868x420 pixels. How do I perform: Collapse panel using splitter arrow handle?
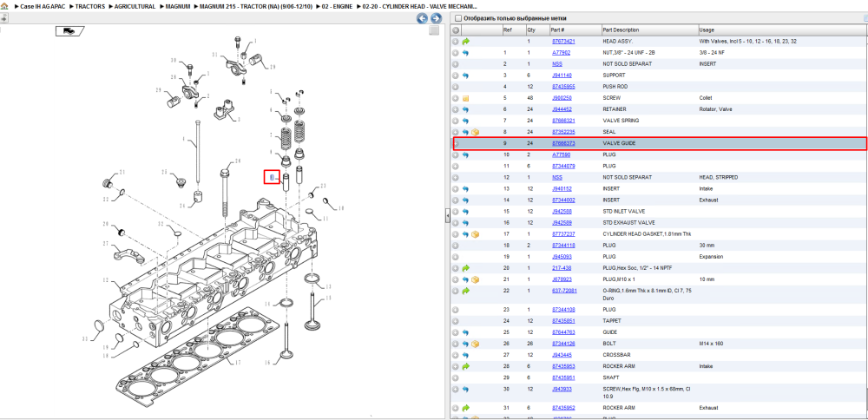447,217
